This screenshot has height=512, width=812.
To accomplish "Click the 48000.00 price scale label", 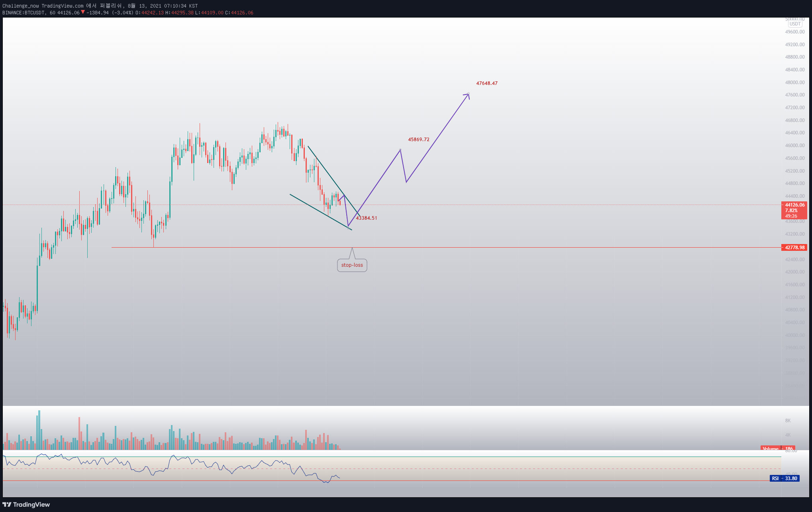I will 795,83.
